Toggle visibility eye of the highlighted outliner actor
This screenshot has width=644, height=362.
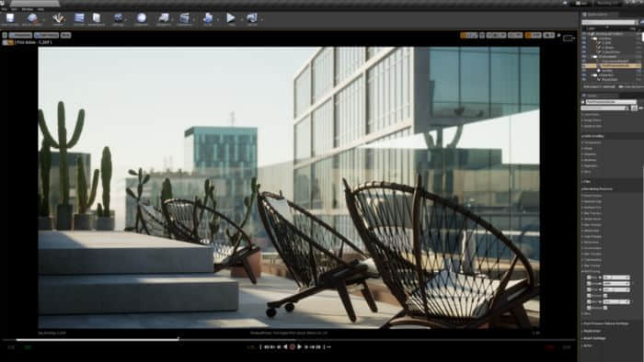click(x=584, y=65)
